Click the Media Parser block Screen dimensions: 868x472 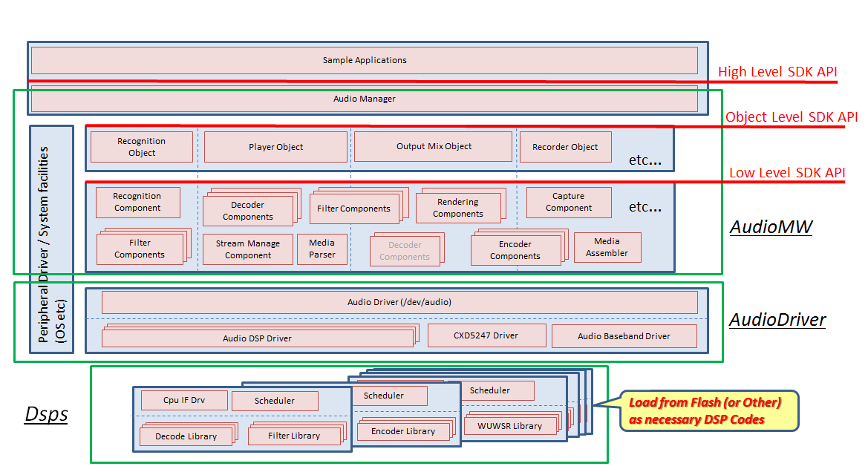(322, 249)
